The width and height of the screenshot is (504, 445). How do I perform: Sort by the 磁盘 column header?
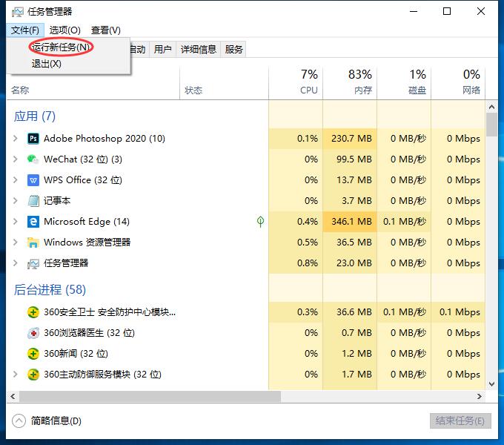(404, 83)
